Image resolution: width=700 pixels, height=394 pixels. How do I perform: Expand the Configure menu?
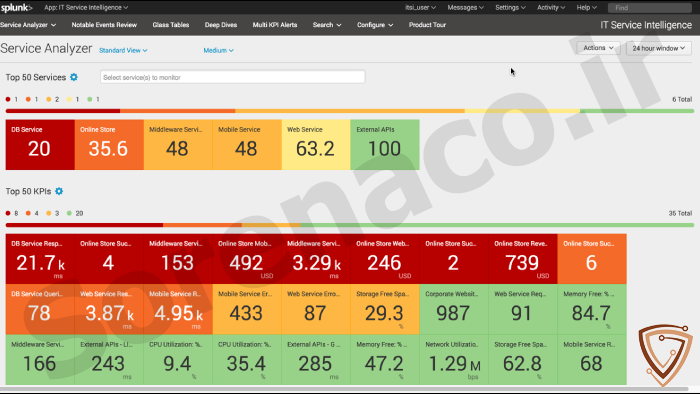(x=375, y=25)
